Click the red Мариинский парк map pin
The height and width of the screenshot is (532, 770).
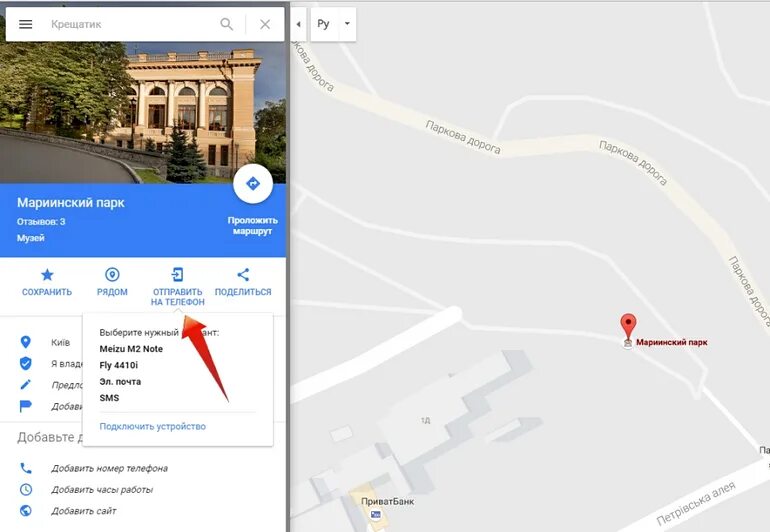(628, 328)
